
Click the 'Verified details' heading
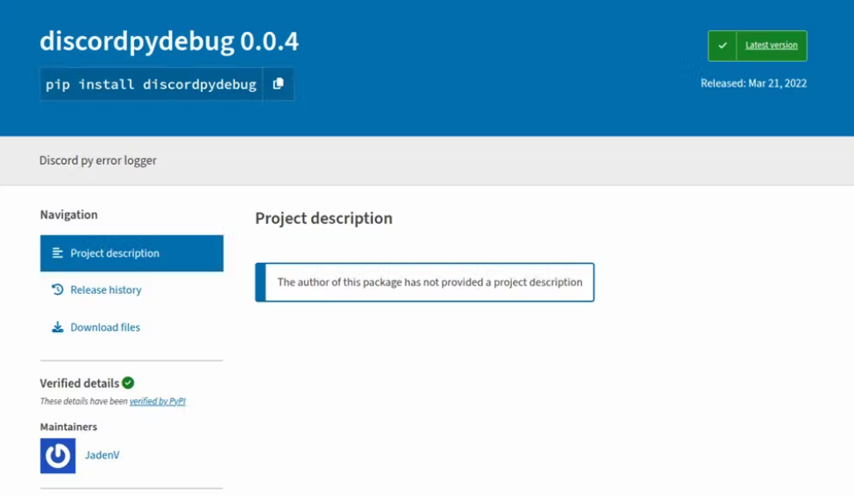(x=80, y=383)
